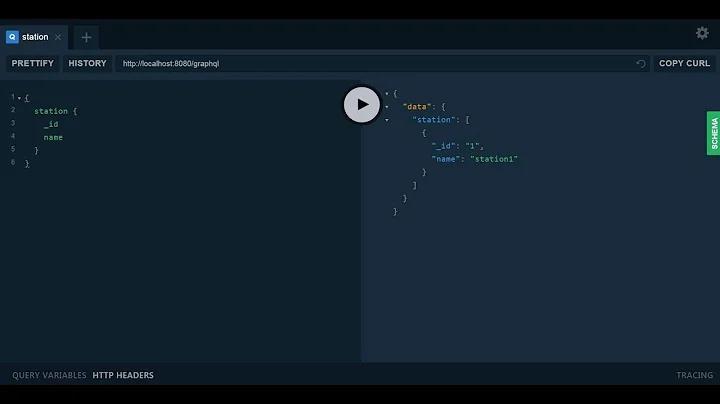The height and width of the screenshot is (404, 720).
Task: Open settings via the gear icon
Action: click(702, 33)
